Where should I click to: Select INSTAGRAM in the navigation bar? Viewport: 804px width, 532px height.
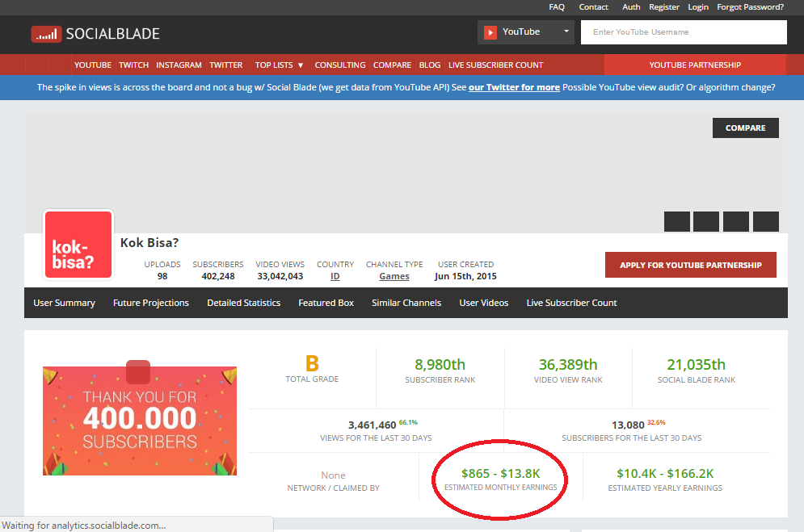coord(179,65)
